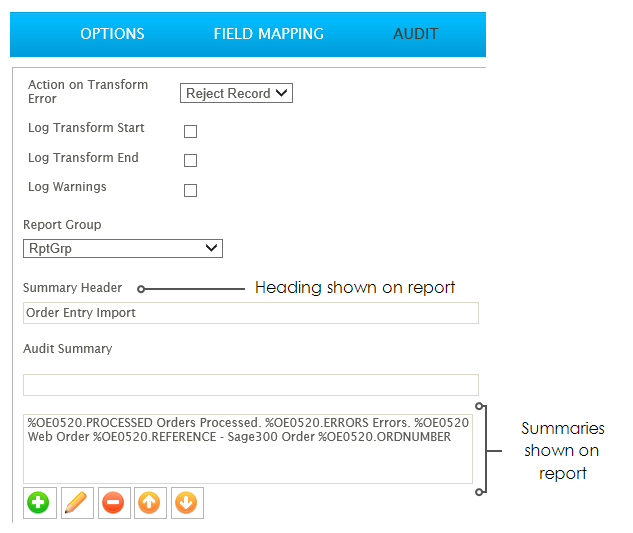Screen dimensions: 633x533
Task: Toggle the Log Warnings checkbox
Action: 190,190
